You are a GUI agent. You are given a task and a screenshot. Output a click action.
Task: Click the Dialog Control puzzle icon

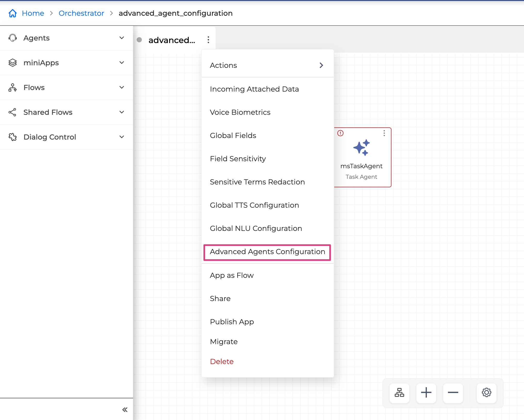point(12,137)
